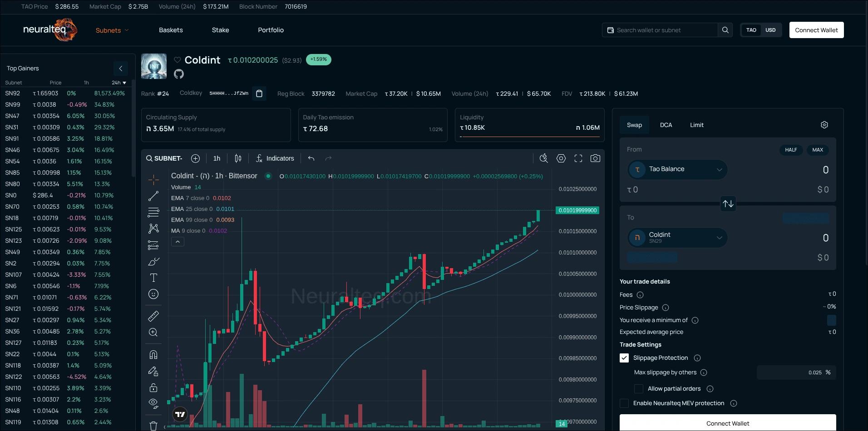This screenshot has width=868, height=431.
Task: Open the Tao Balance token selector
Action: pyautogui.click(x=677, y=170)
